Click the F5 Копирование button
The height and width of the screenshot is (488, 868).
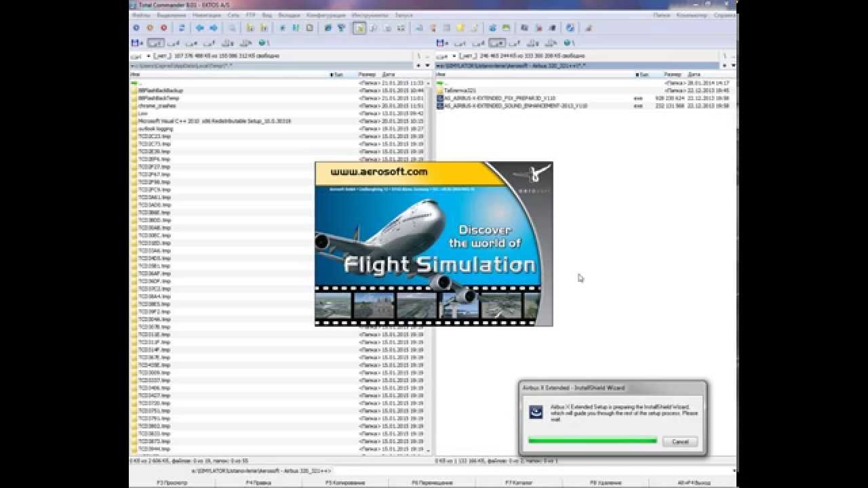tap(345, 483)
